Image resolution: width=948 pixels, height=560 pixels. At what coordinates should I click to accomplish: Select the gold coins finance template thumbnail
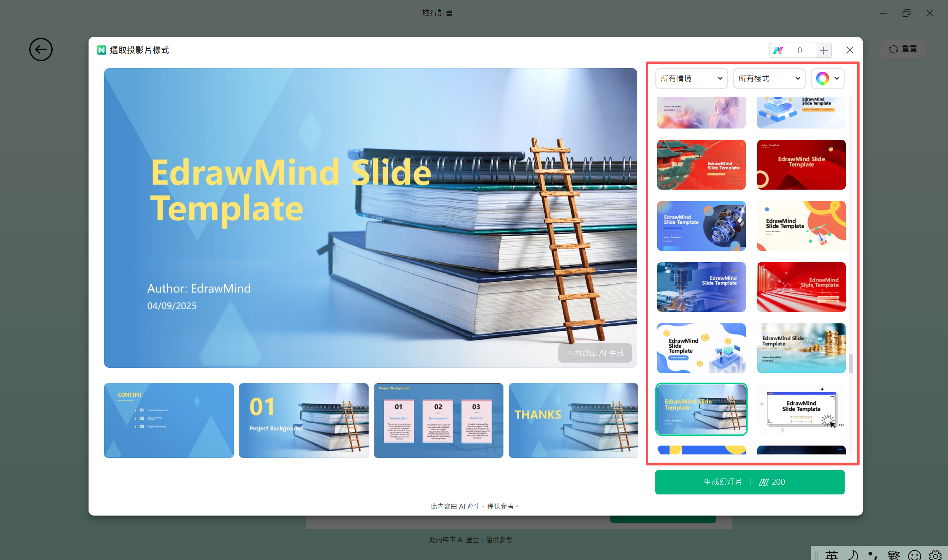pyautogui.click(x=801, y=348)
